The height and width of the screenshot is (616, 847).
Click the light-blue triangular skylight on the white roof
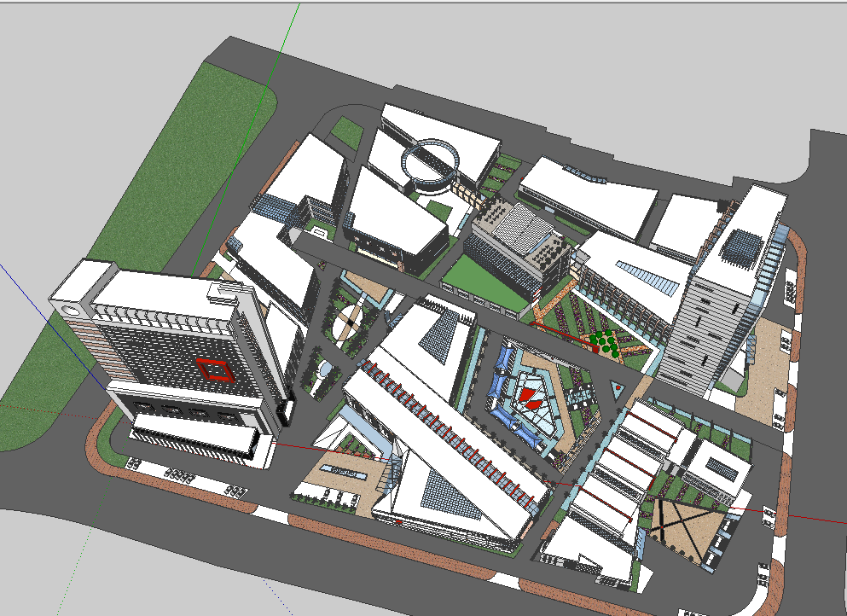point(648,278)
